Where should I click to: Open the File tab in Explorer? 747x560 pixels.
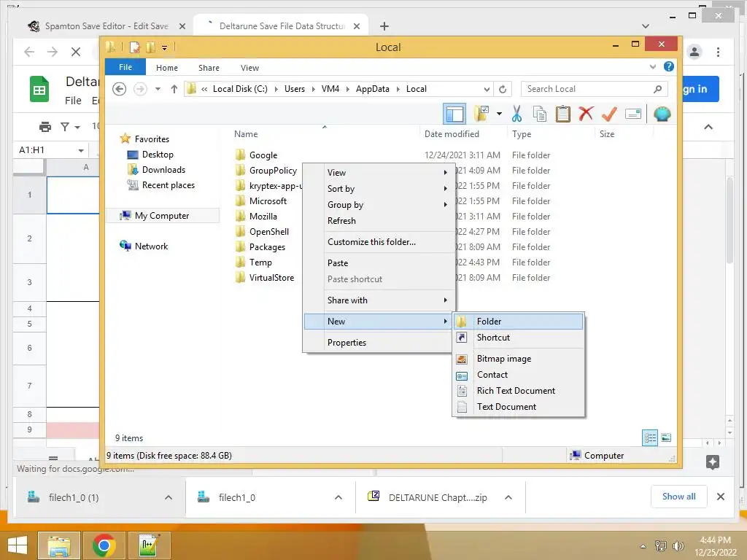tap(125, 67)
